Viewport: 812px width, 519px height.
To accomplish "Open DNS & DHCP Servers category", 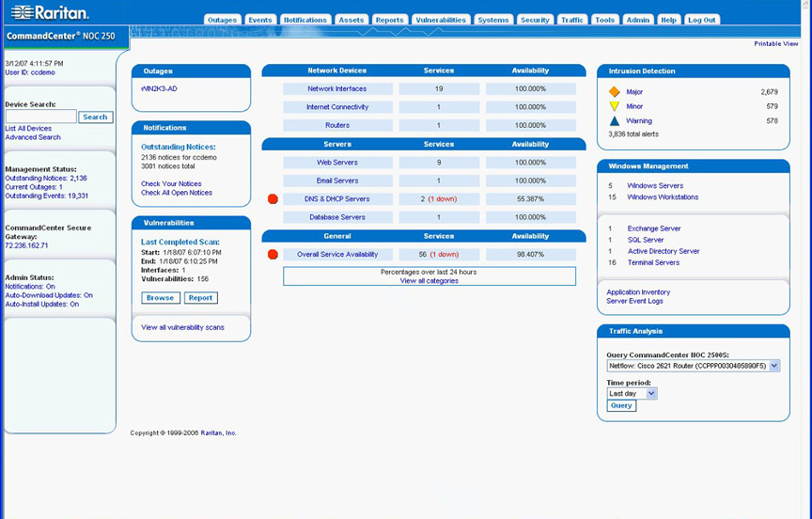I will tap(337, 199).
